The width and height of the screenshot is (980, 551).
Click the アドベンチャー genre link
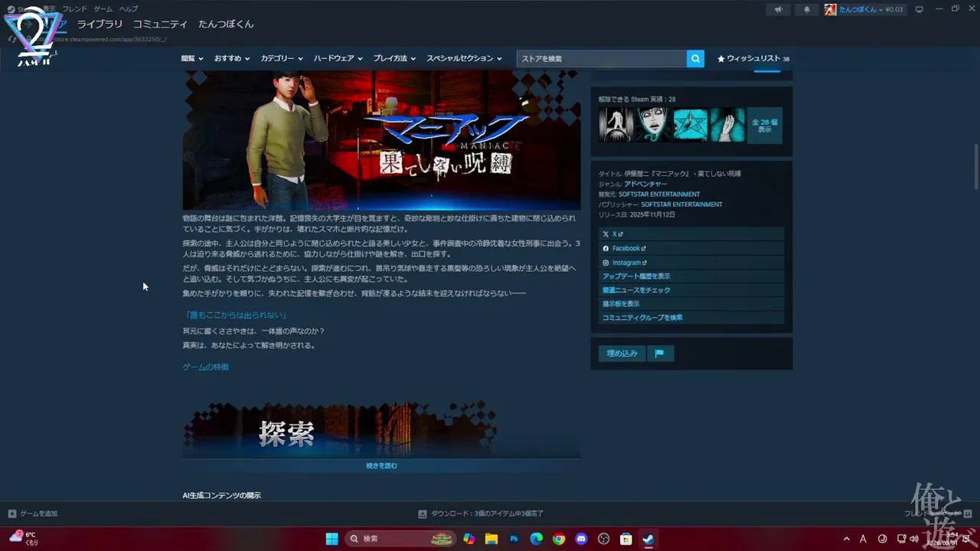pyautogui.click(x=645, y=184)
